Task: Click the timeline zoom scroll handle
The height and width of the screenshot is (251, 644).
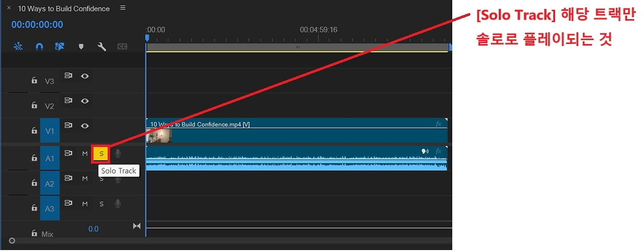Action: 12,241
